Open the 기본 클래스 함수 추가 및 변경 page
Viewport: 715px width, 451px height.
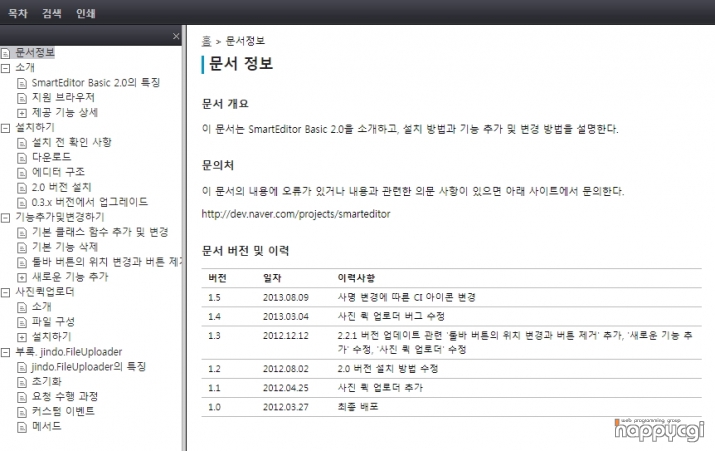click(x=100, y=232)
